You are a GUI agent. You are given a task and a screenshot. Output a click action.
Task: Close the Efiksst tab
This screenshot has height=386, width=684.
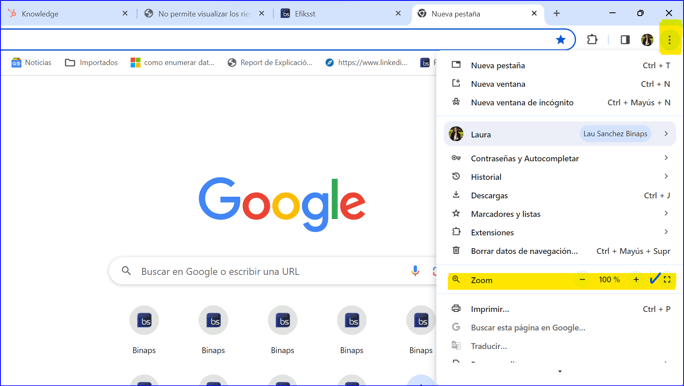[398, 14]
